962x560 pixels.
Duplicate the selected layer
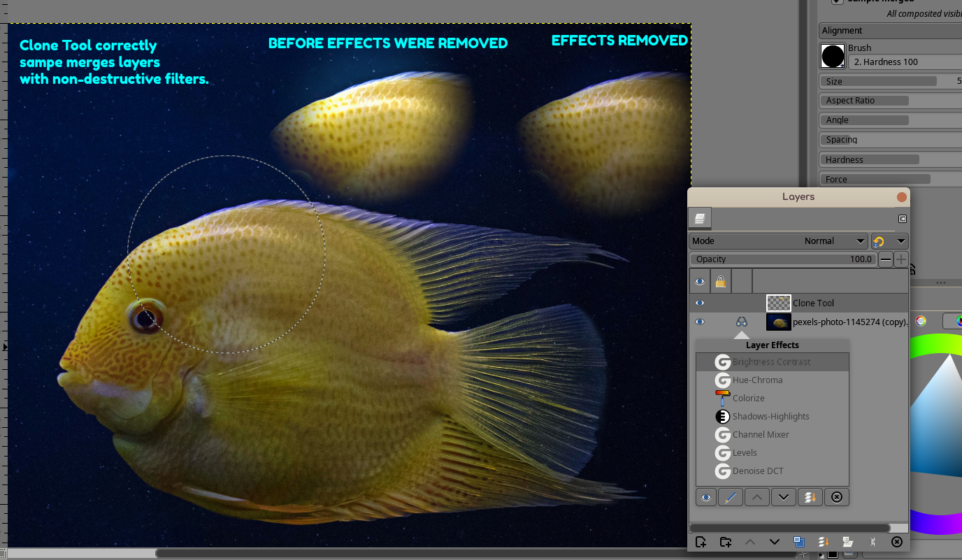click(x=799, y=542)
